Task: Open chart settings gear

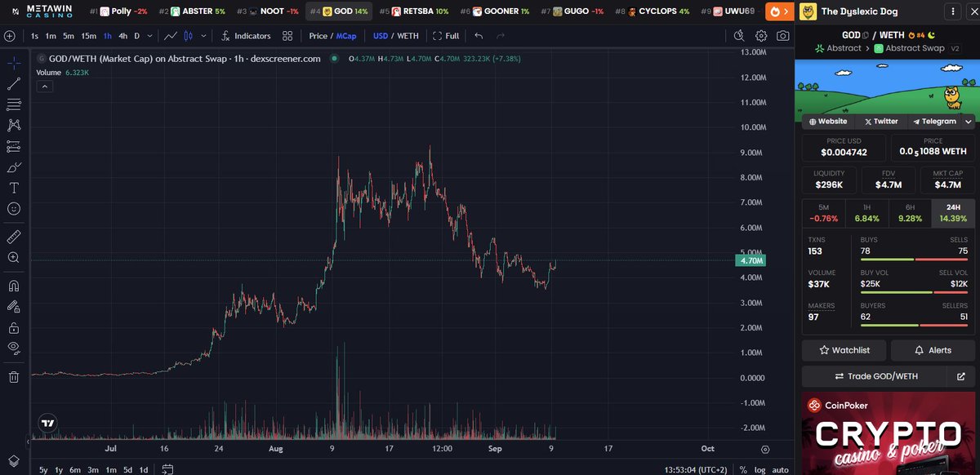Action: click(761, 36)
